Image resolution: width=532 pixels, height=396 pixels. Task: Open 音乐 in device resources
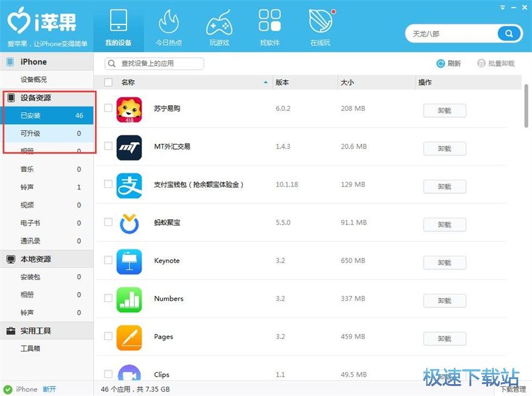47,169
